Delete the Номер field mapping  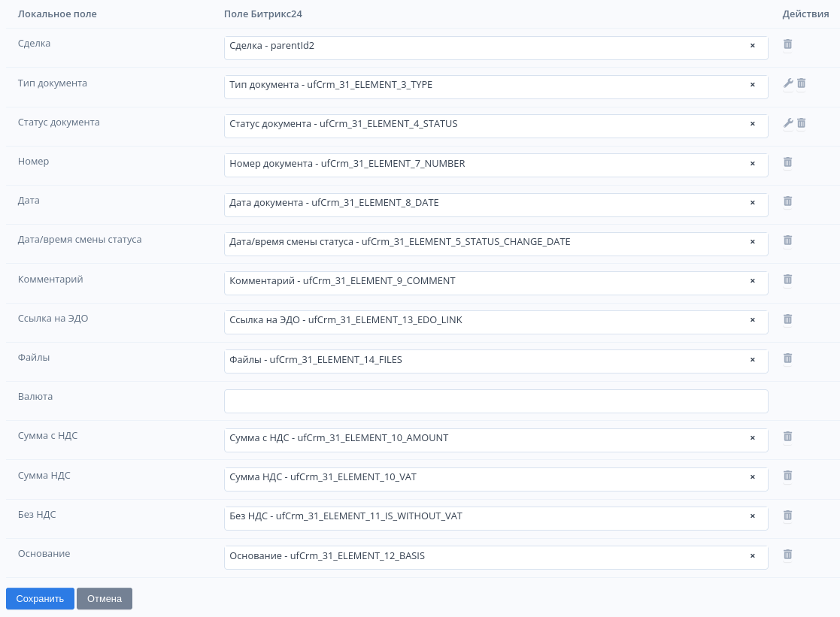point(787,162)
